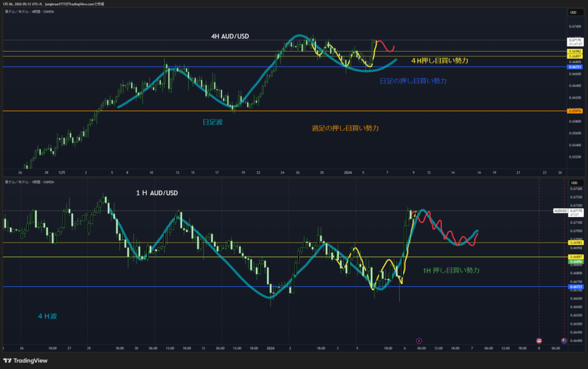Open the rightmost economic event flag icon
Image resolution: width=588 pixels, height=369 pixels.
click(x=564, y=340)
